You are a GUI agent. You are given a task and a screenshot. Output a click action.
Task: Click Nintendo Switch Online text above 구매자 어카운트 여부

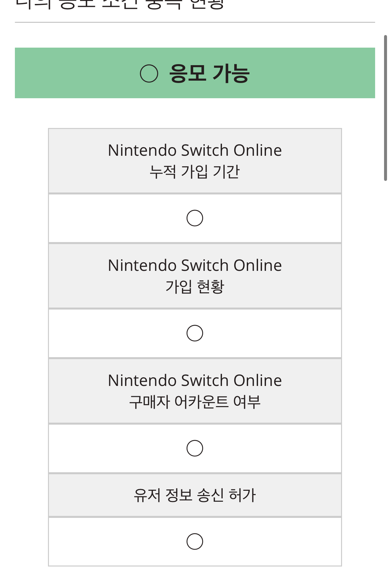coord(195,381)
